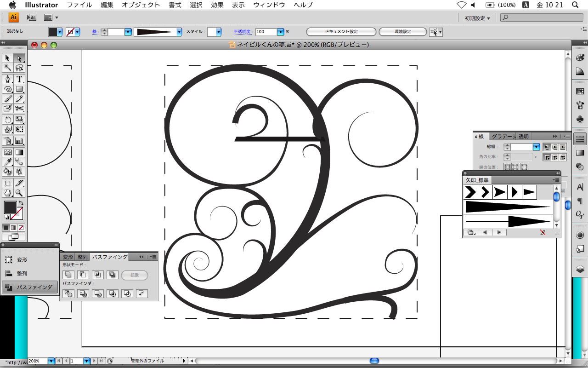Click the first shape mode icon in Pathfinder

pos(68,275)
